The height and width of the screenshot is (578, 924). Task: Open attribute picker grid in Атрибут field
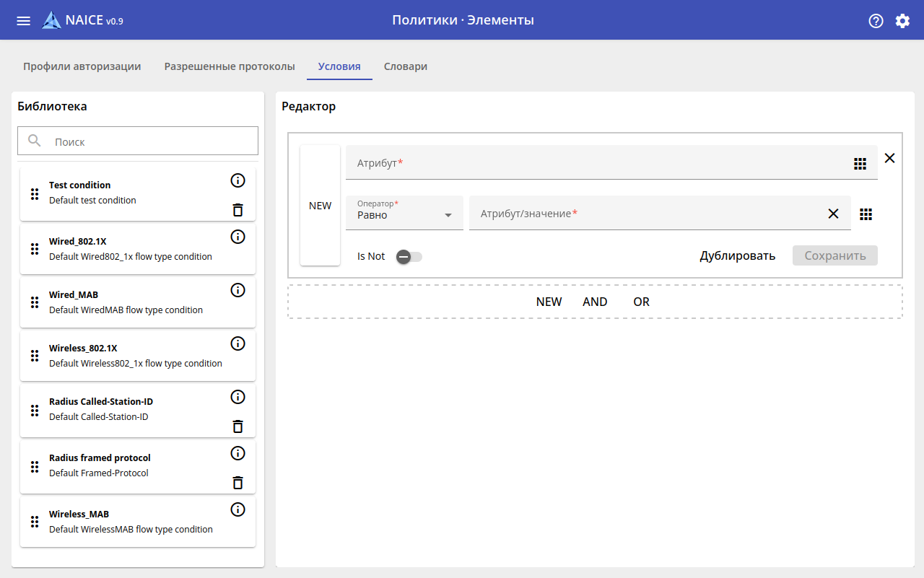click(x=860, y=164)
